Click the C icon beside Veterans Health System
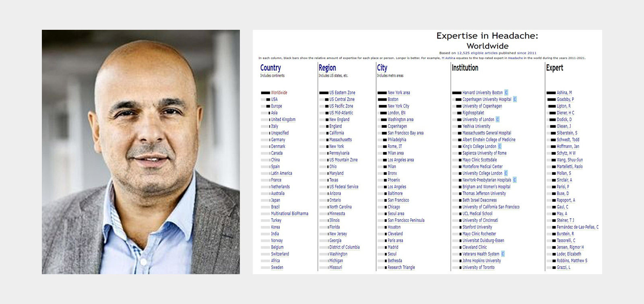The width and height of the screenshot is (644, 304). (503, 254)
